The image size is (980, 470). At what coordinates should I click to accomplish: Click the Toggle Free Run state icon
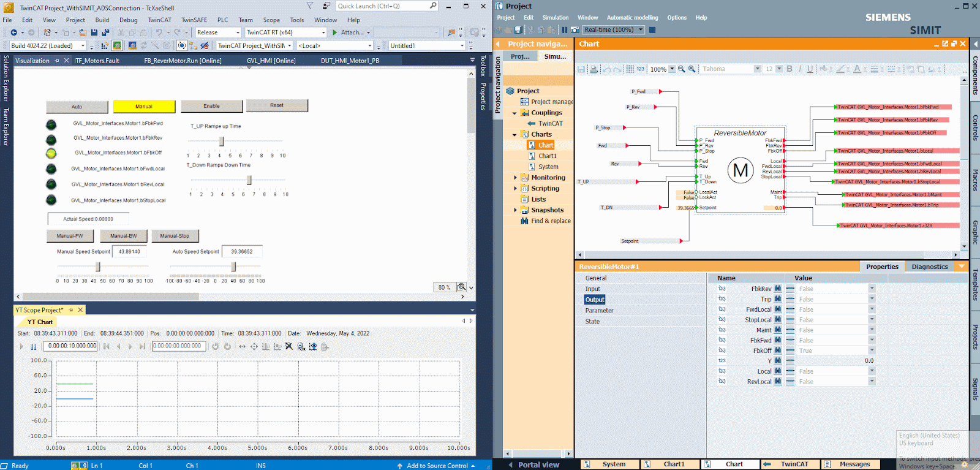167,45
